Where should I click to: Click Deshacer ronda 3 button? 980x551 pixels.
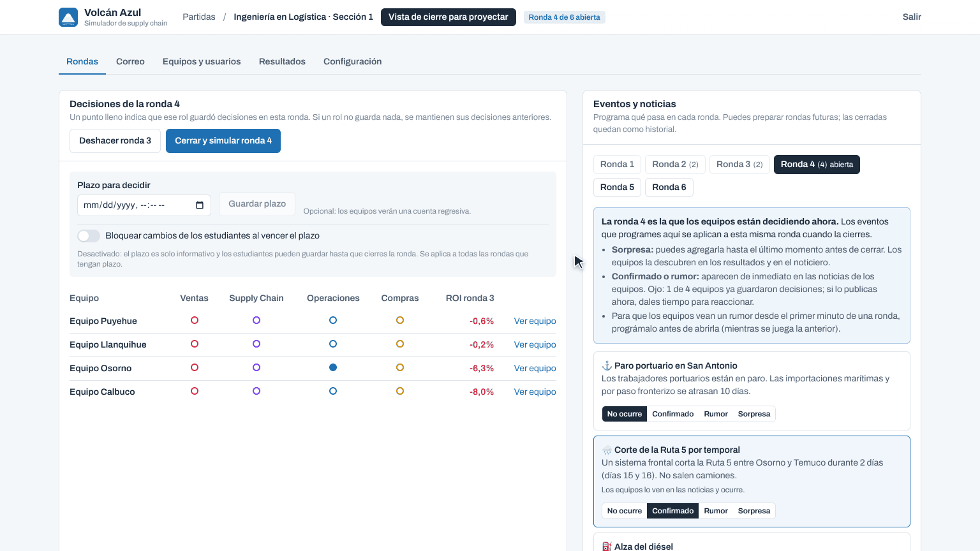point(115,141)
